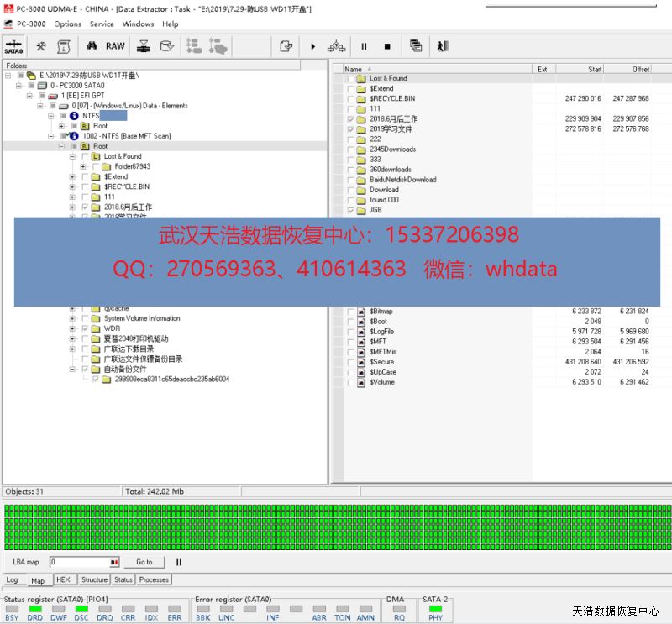The image size is (672, 624).
Task: Toggle the JGB folder checkbox
Action: tap(351, 210)
